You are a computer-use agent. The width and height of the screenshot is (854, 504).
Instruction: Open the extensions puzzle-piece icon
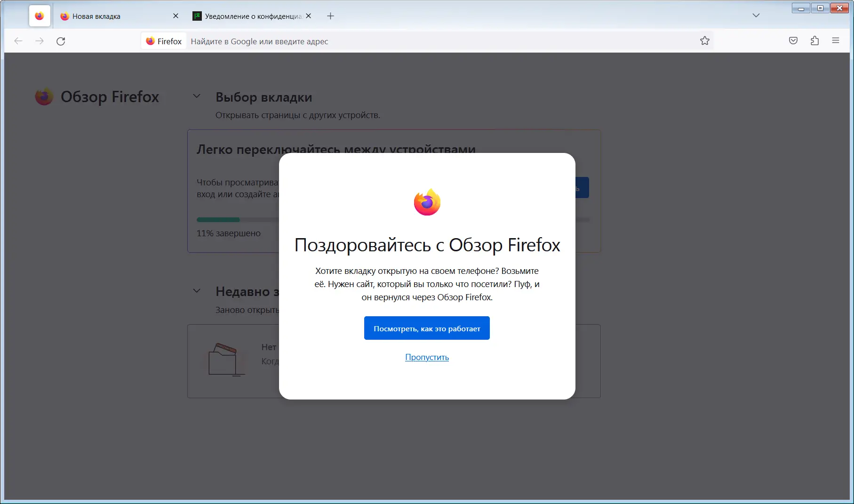(814, 41)
